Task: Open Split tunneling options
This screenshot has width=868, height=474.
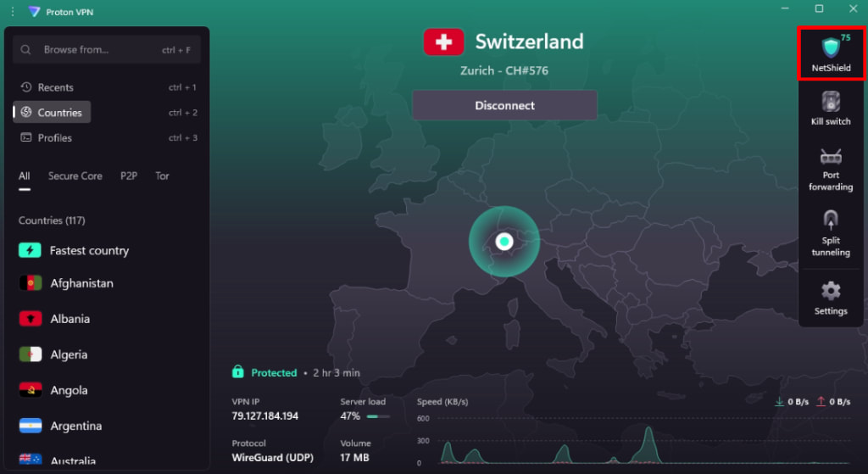Action: [x=831, y=233]
